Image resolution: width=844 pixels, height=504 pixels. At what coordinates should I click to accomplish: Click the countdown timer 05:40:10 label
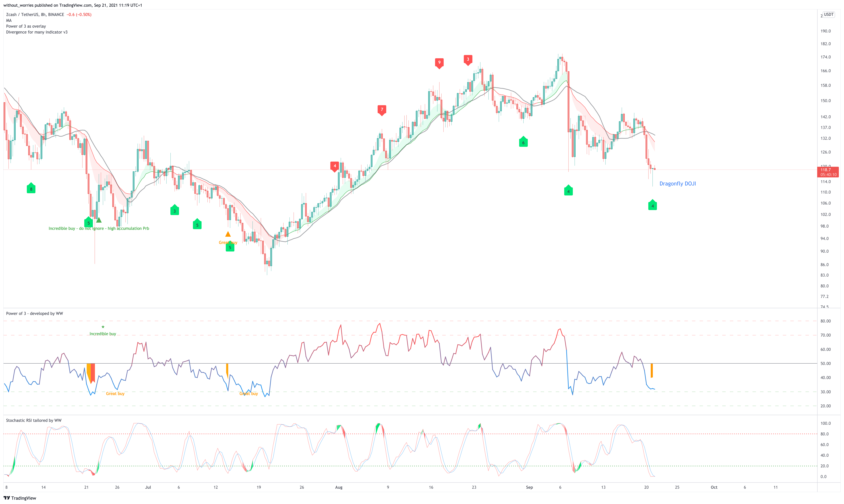coord(828,175)
